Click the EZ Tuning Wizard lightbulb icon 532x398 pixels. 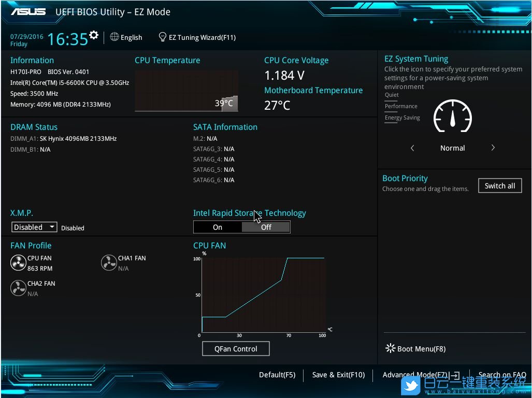click(163, 37)
